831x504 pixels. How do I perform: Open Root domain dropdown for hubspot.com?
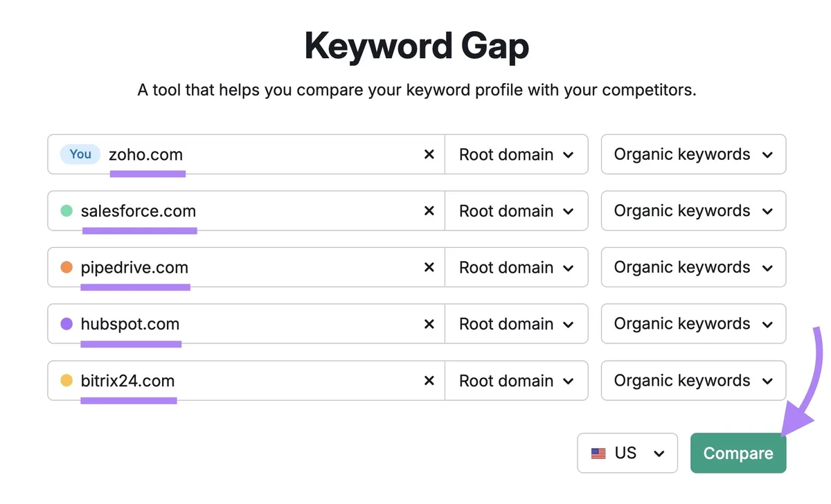tap(517, 324)
